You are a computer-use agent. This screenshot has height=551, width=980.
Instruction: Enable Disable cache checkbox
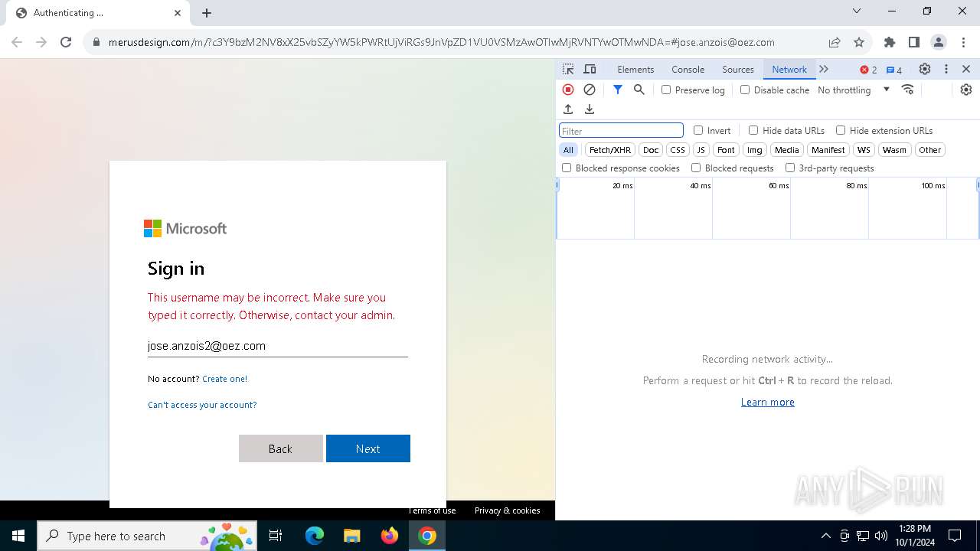(745, 90)
